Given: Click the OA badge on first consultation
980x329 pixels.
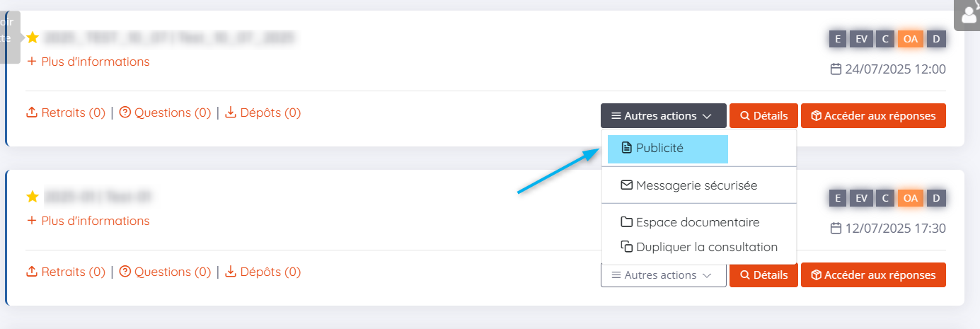Looking at the screenshot, I should (x=911, y=39).
